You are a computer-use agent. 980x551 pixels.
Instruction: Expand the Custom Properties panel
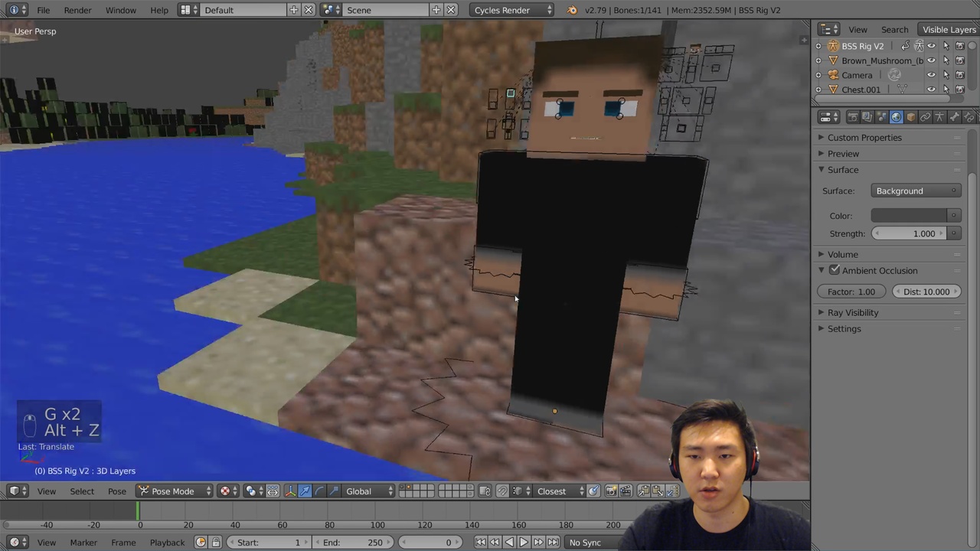(x=864, y=138)
